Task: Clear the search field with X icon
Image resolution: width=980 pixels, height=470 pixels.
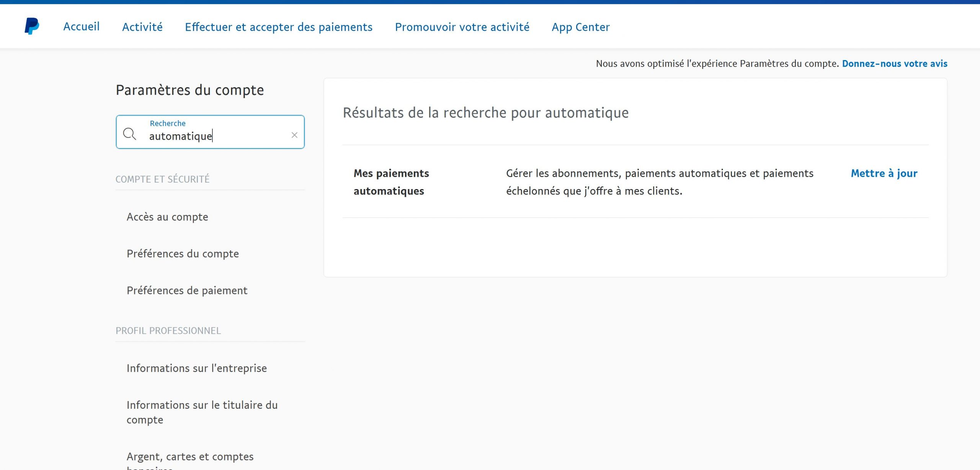Action: point(294,135)
